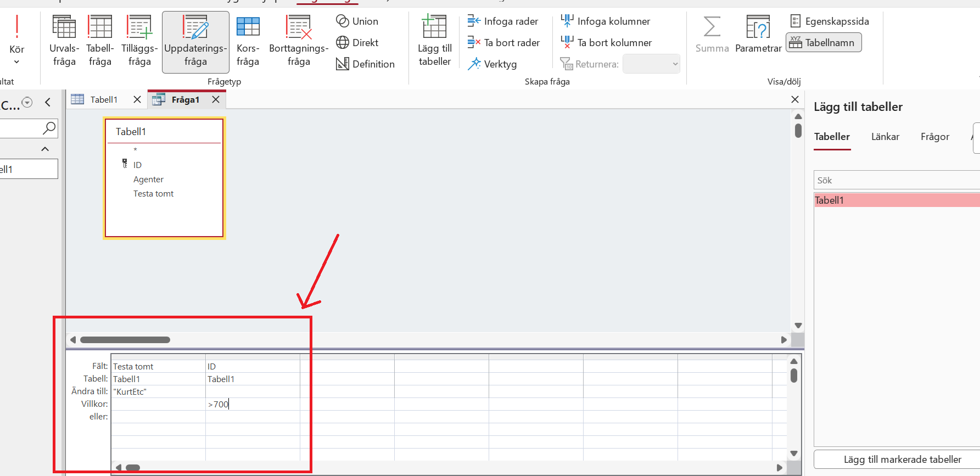Close the Tabell1 tab
This screenshot has height=476, width=980.
tap(137, 99)
